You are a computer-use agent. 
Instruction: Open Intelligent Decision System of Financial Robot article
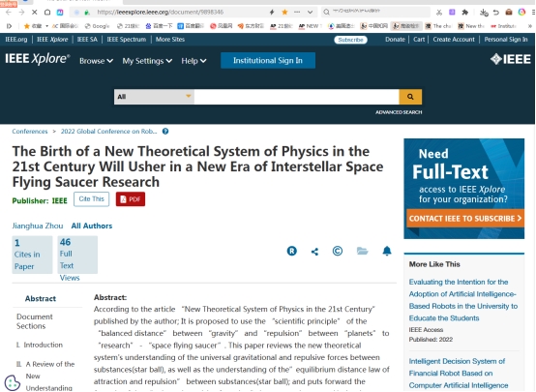[x=459, y=374]
